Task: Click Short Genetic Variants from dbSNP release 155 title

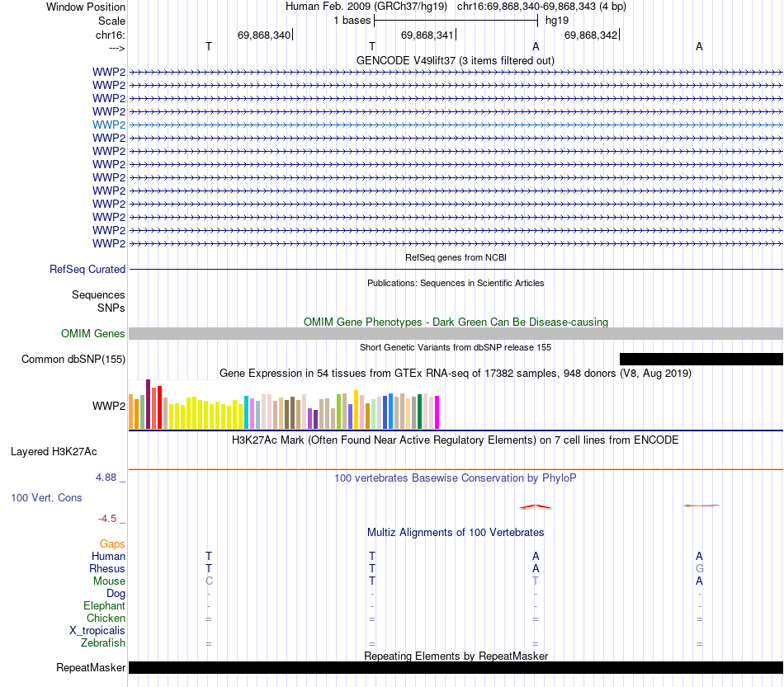Action: [456, 347]
